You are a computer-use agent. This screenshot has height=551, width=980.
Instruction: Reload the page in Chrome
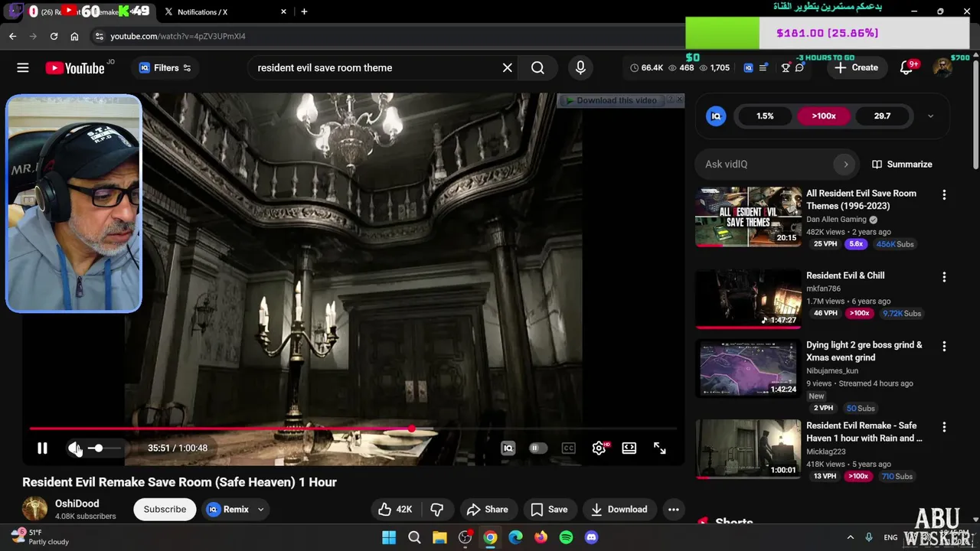point(54,36)
